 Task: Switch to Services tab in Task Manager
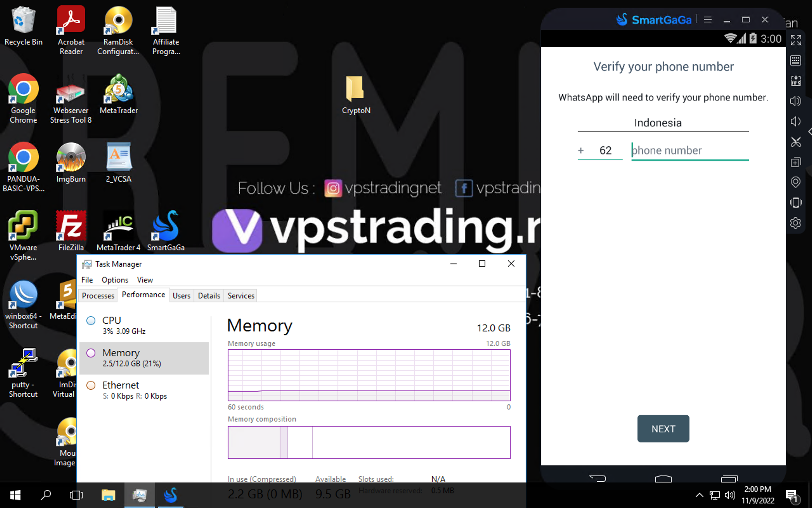tap(241, 295)
